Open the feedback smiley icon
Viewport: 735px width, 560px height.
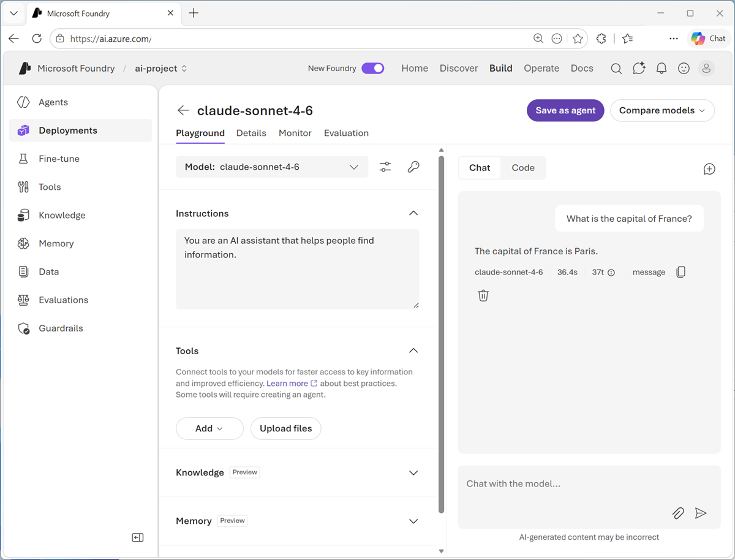pyautogui.click(x=684, y=69)
